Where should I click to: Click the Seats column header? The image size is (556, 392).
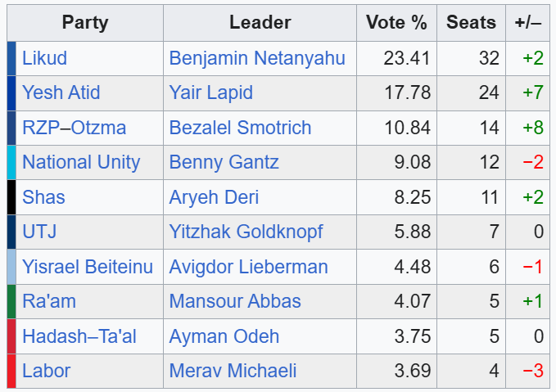click(471, 22)
